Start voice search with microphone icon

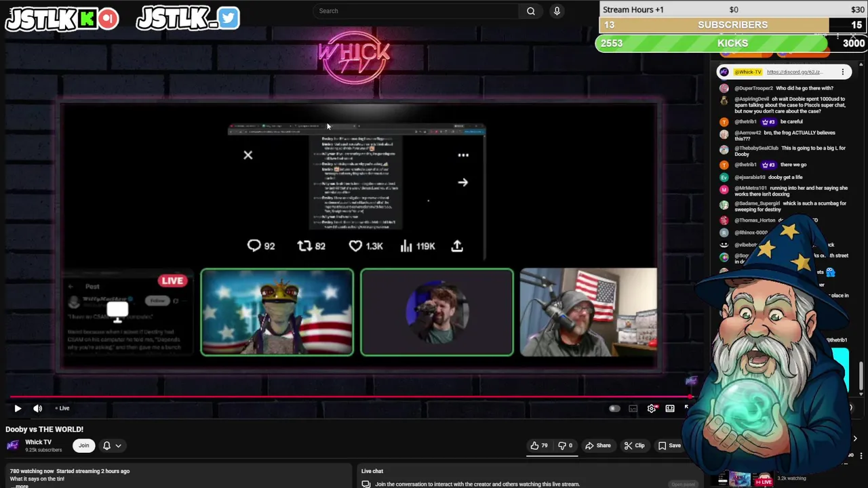(557, 11)
